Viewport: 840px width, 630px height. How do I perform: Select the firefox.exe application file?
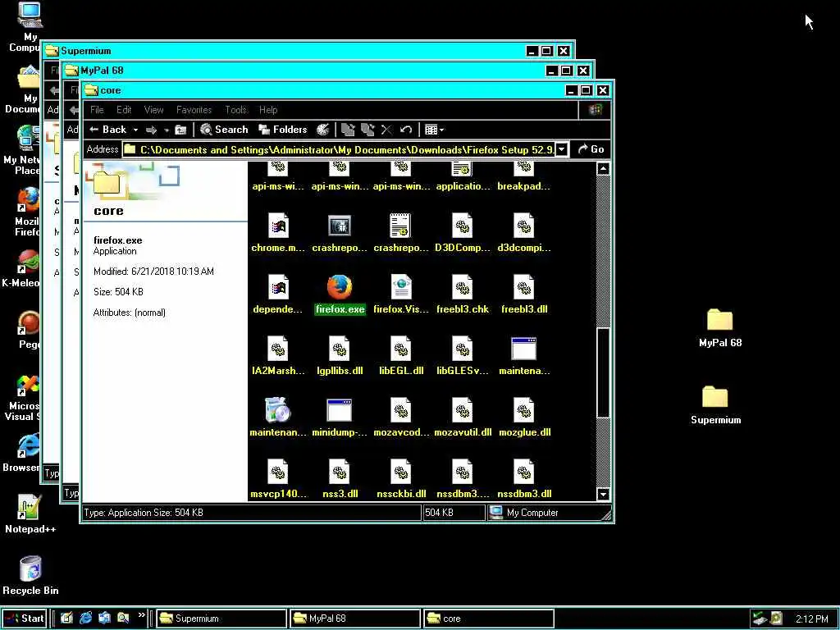point(340,294)
